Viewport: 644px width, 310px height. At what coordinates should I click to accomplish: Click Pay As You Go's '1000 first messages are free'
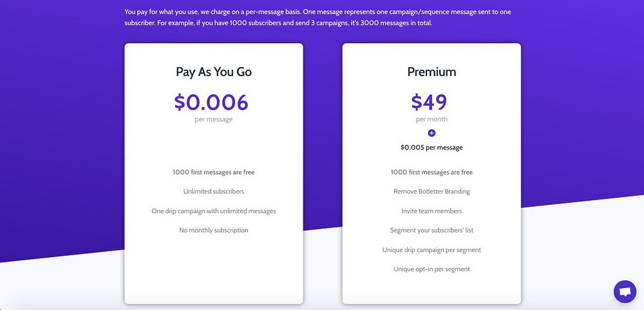pyautogui.click(x=214, y=172)
